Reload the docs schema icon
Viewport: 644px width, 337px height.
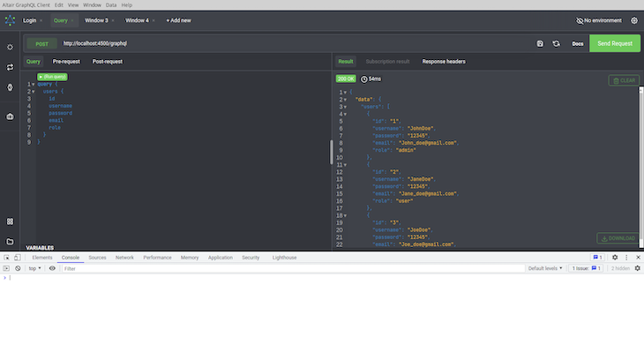click(x=556, y=43)
